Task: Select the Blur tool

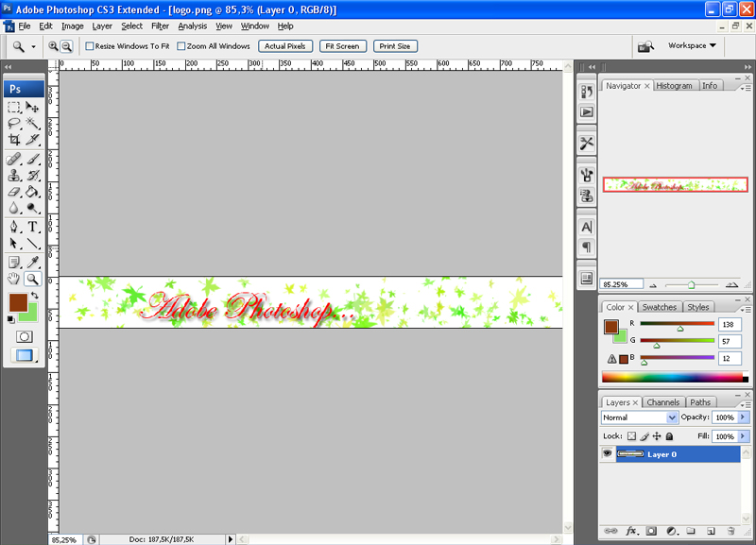Action: pyautogui.click(x=14, y=208)
